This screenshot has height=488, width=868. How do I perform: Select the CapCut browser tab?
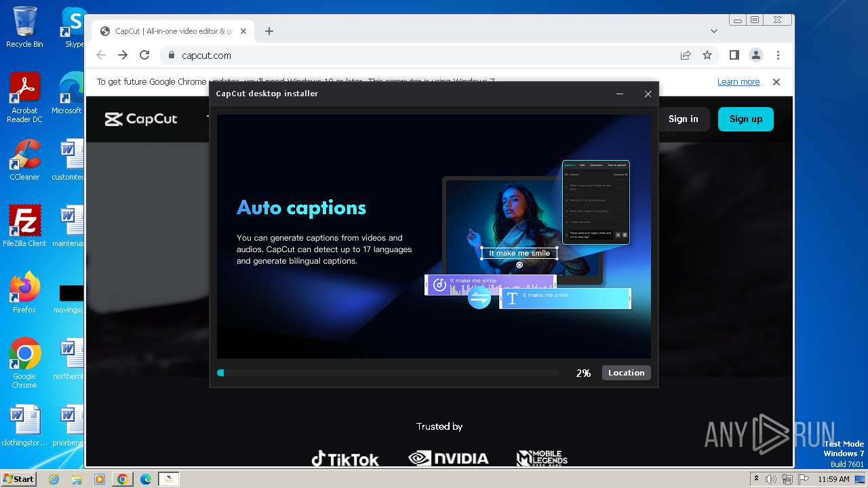173,31
